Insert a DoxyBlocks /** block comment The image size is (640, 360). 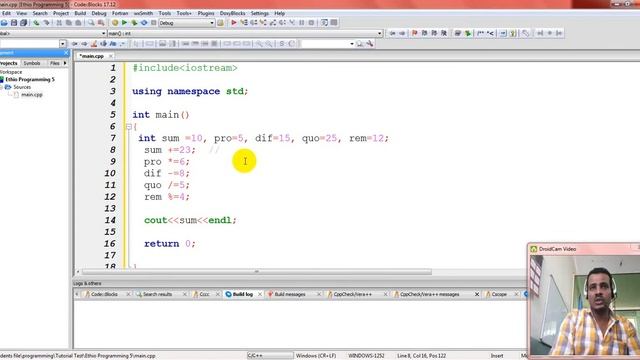point(480,33)
